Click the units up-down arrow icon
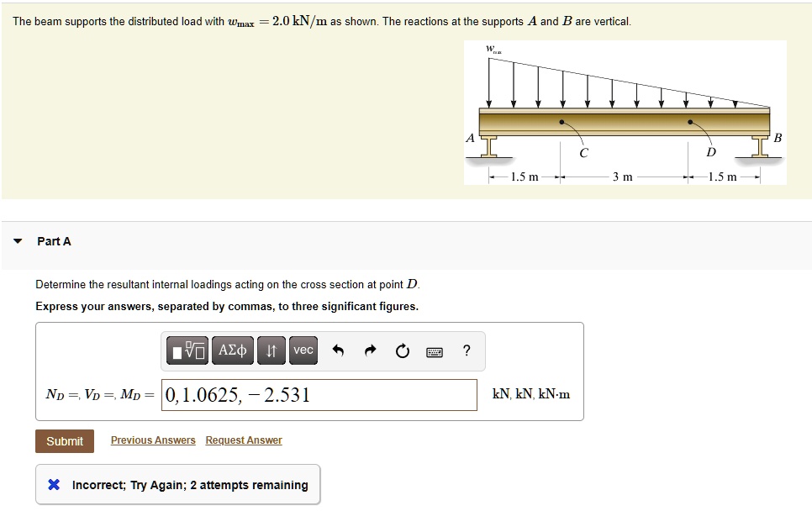This screenshot has height=511, width=812. (267, 350)
